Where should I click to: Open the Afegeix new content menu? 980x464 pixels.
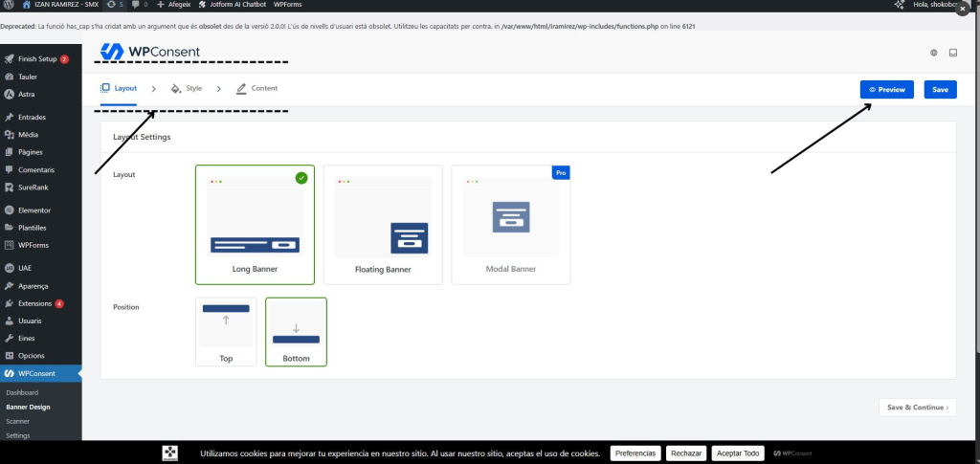click(x=172, y=5)
